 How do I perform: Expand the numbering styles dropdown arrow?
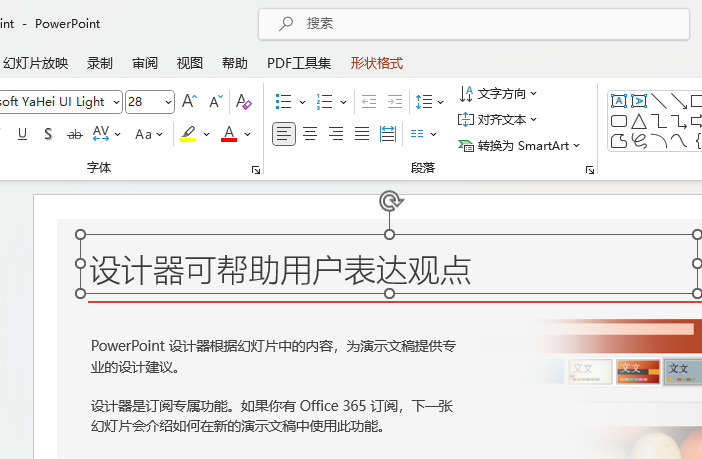pos(343,102)
